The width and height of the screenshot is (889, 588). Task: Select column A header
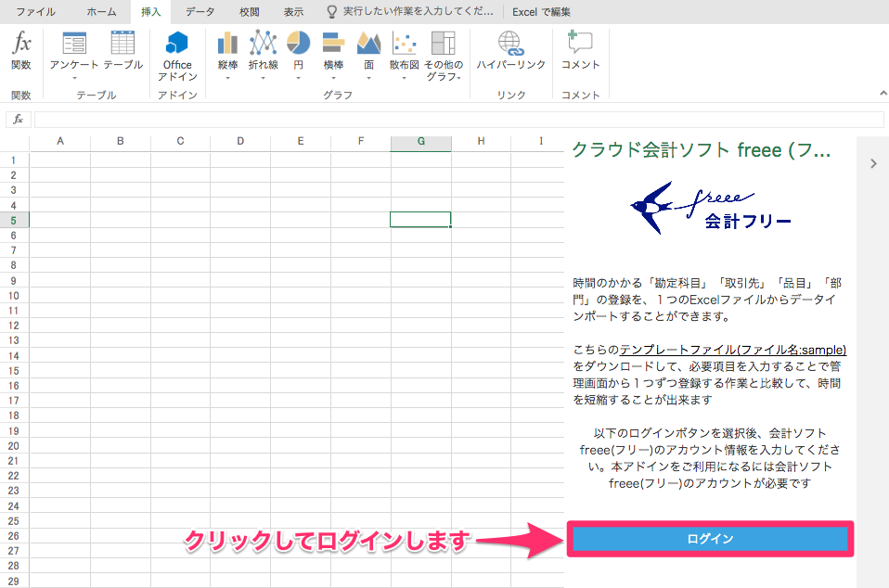pos(60,142)
